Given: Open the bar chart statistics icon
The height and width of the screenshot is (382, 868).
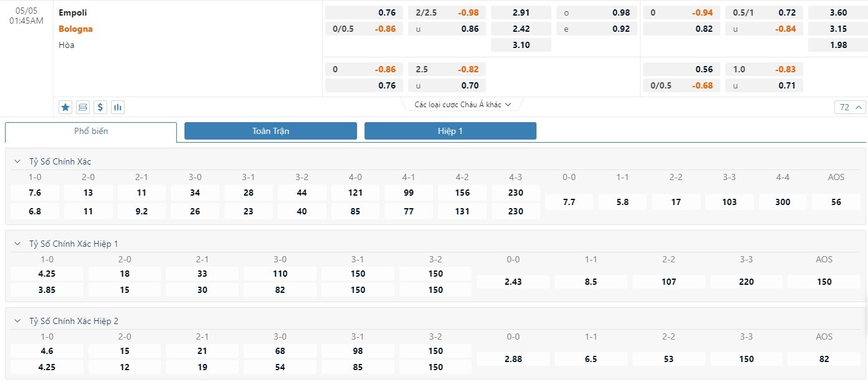Looking at the screenshot, I should [x=118, y=107].
